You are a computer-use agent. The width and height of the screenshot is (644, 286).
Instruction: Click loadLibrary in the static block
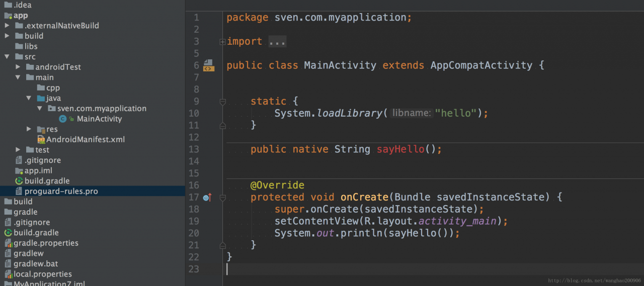350,113
